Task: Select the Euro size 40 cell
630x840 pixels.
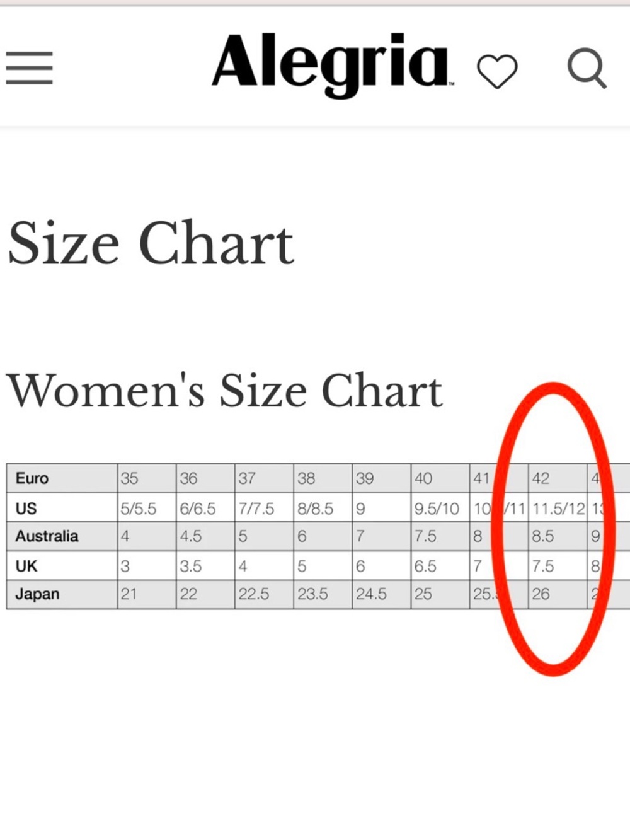Action: (440, 478)
